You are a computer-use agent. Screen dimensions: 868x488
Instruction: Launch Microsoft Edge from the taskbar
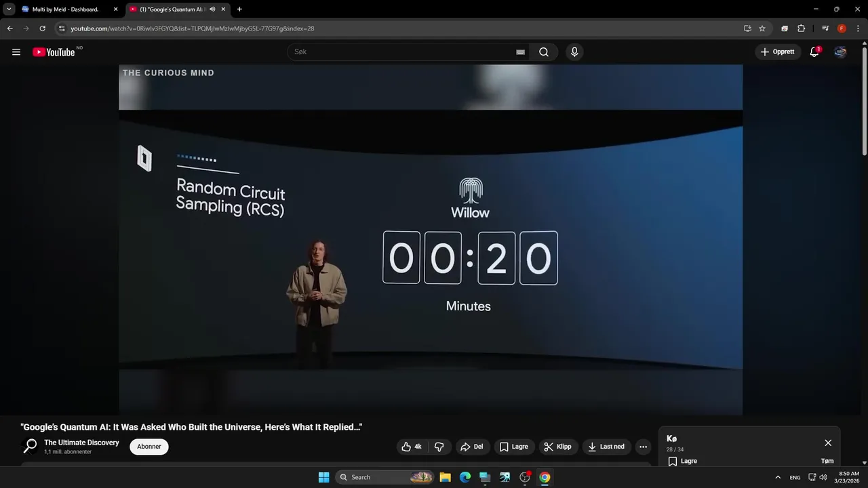(x=465, y=477)
